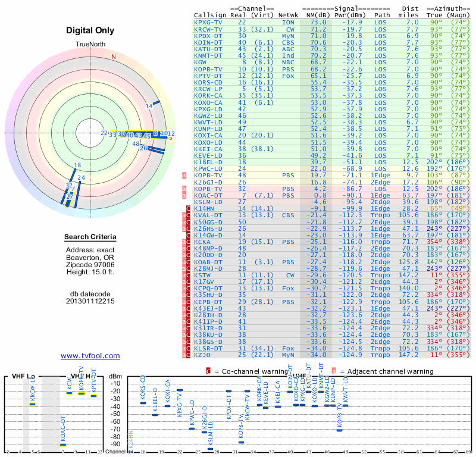
Task: Select the KCPQ-DT callsign
Action: point(208,289)
